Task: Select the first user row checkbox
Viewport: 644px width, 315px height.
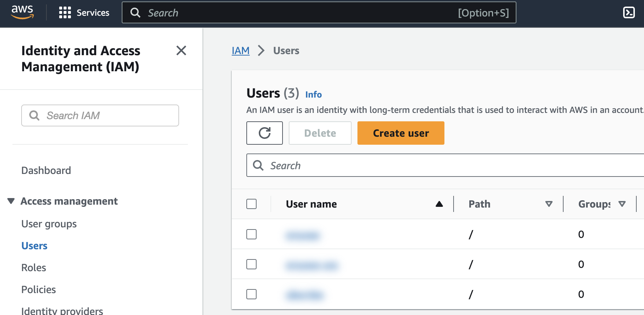Action: (x=251, y=234)
